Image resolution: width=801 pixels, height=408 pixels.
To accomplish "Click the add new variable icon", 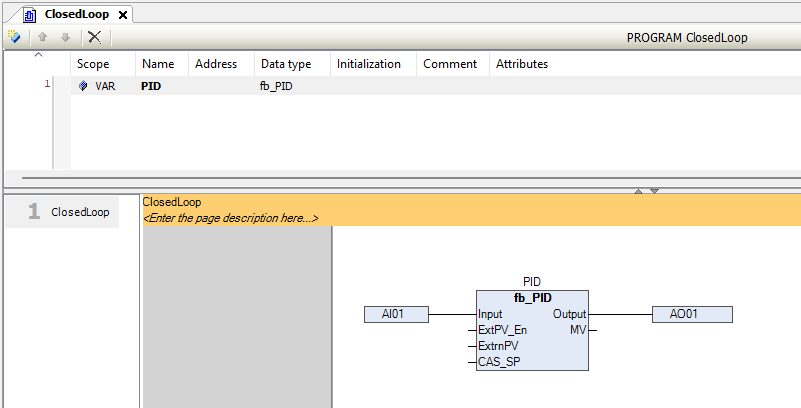I will tap(14, 37).
